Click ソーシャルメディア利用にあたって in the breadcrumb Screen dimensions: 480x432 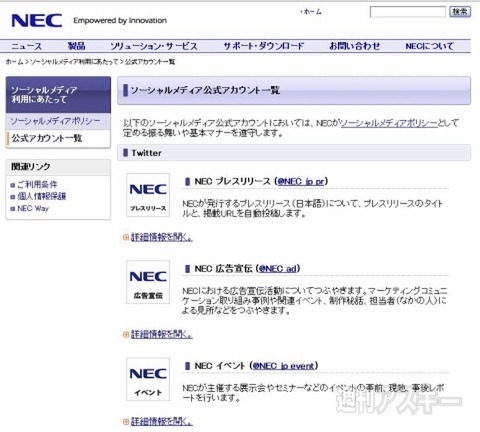[x=74, y=62]
